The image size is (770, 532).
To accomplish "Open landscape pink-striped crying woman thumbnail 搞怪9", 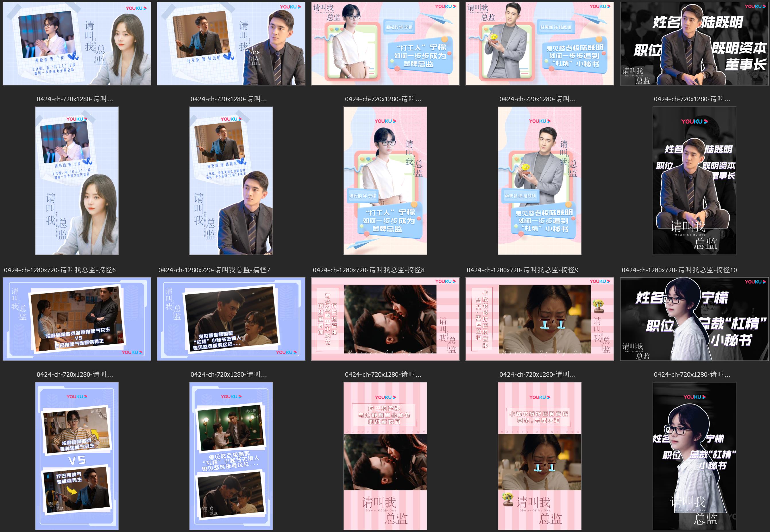I will tap(539, 319).
